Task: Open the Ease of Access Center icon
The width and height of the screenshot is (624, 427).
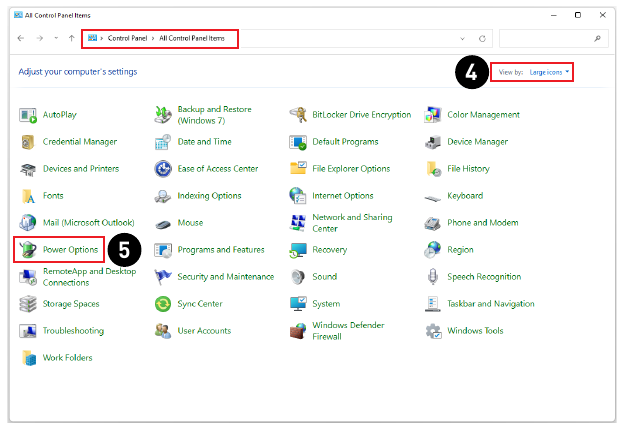Action: 163,169
